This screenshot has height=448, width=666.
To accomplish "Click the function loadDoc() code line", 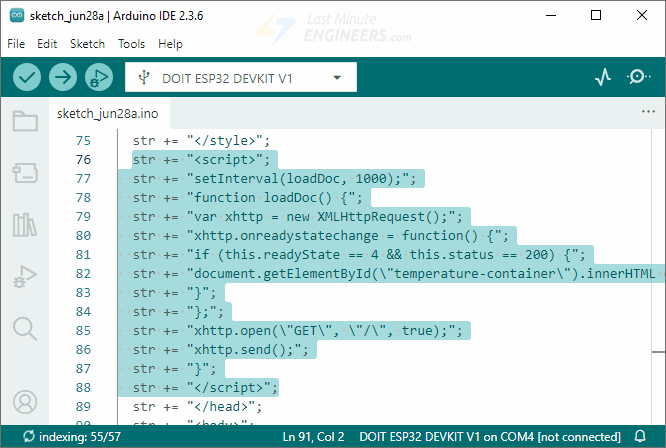I will pos(248,197).
